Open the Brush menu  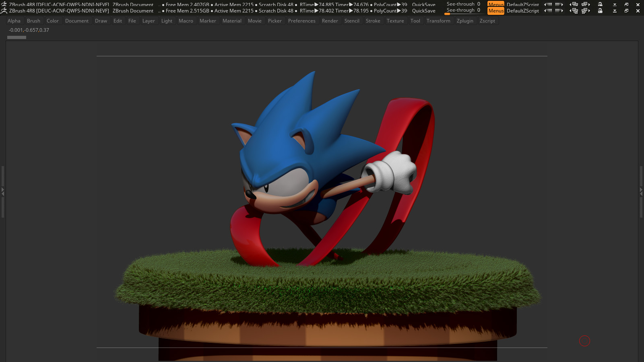click(33, 21)
